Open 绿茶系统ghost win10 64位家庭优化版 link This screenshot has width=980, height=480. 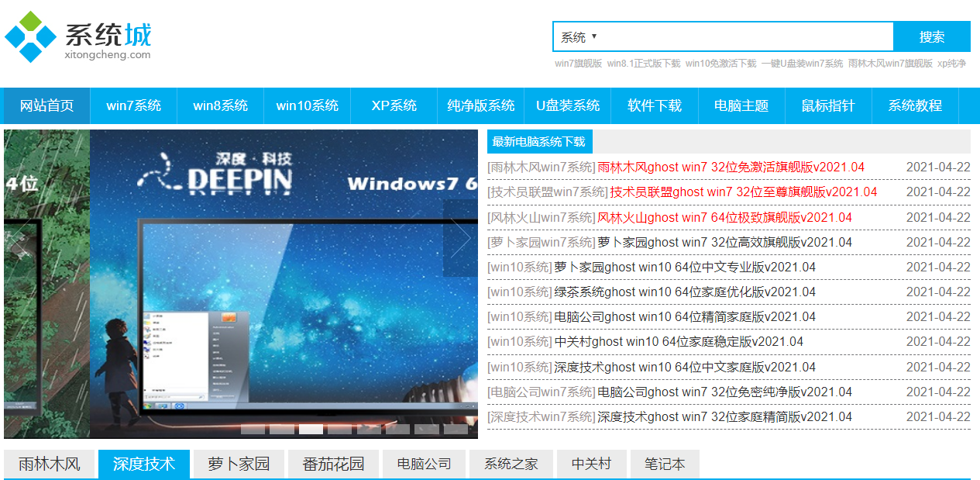(x=685, y=292)
